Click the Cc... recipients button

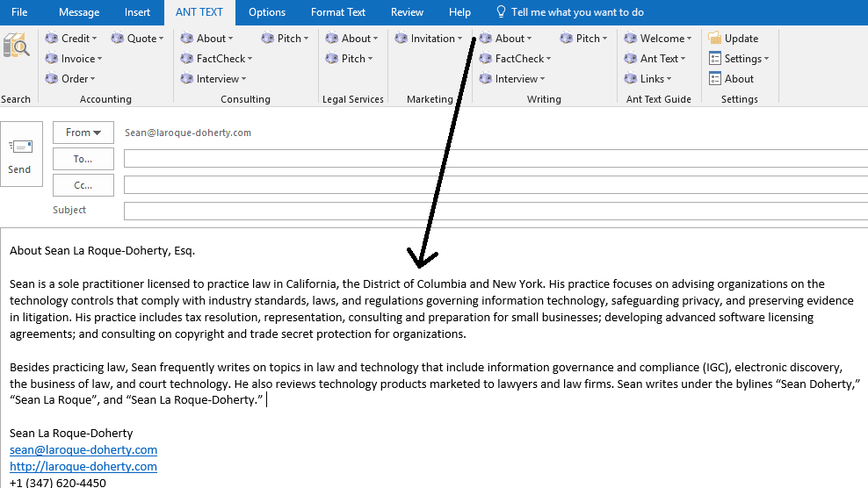83,185
